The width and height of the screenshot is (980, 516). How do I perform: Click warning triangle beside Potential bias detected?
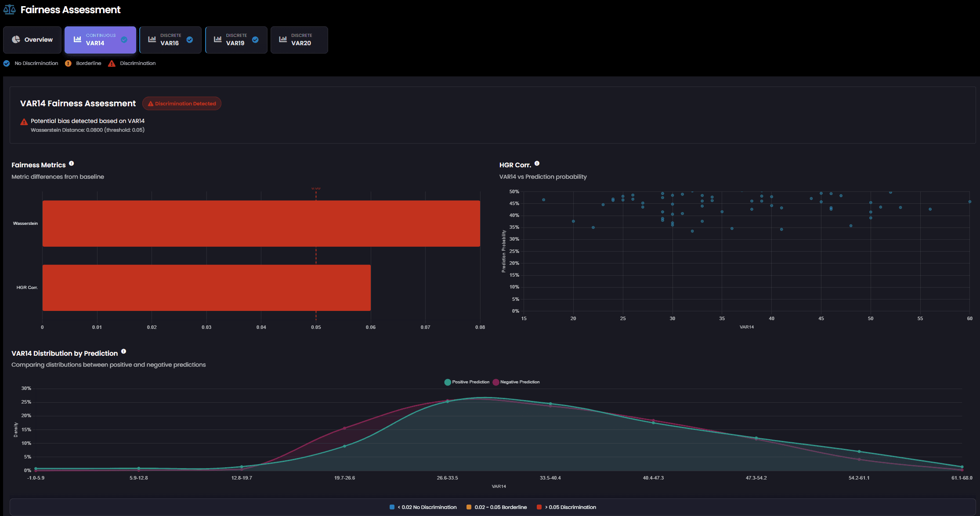[x=24, y=122]
